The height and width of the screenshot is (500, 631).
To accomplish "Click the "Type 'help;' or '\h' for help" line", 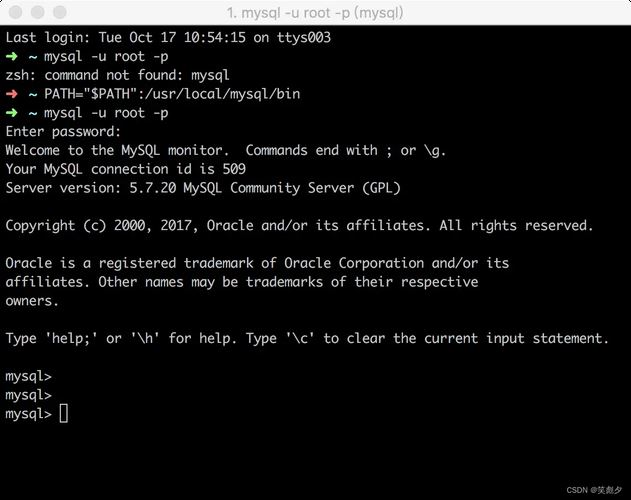I will [307, 338].
